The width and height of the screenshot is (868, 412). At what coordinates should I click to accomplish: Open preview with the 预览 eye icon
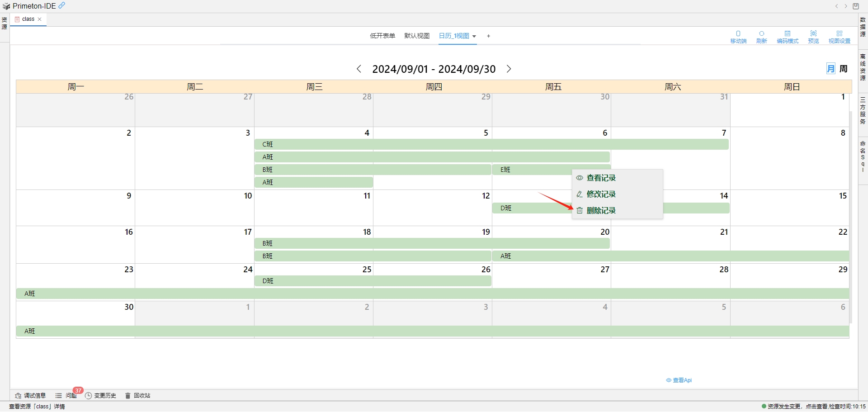pyautogui.click(x=813, y=36)
